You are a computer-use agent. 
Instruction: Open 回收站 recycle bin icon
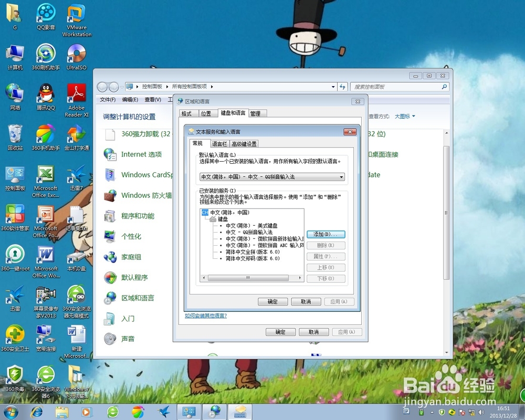tap(15, 138)
